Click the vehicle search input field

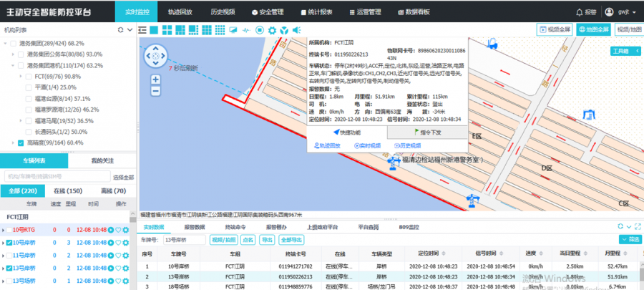(57, 176)
